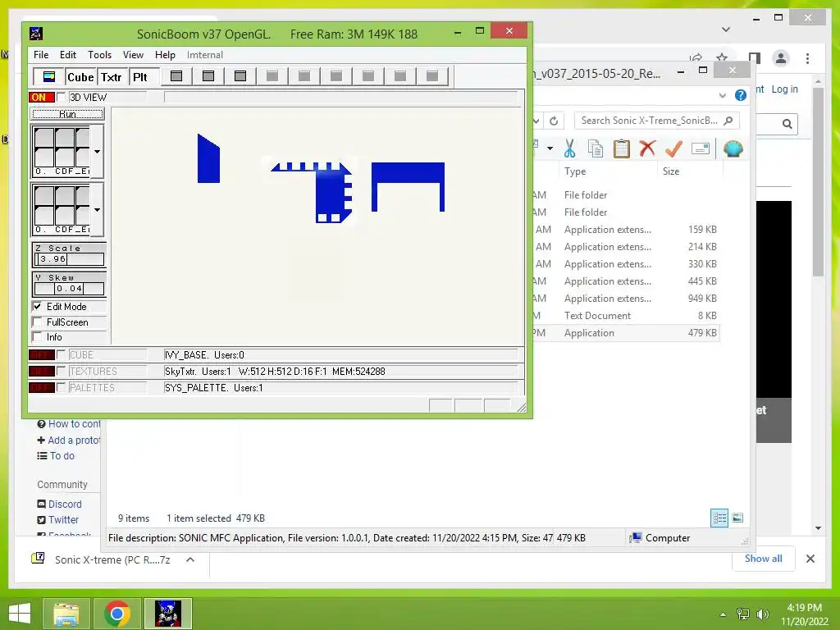Viewport: 840px width, 630px height.
Task: Open the Windows Start button
Action: pyautogui.click(x=20, y=614)
